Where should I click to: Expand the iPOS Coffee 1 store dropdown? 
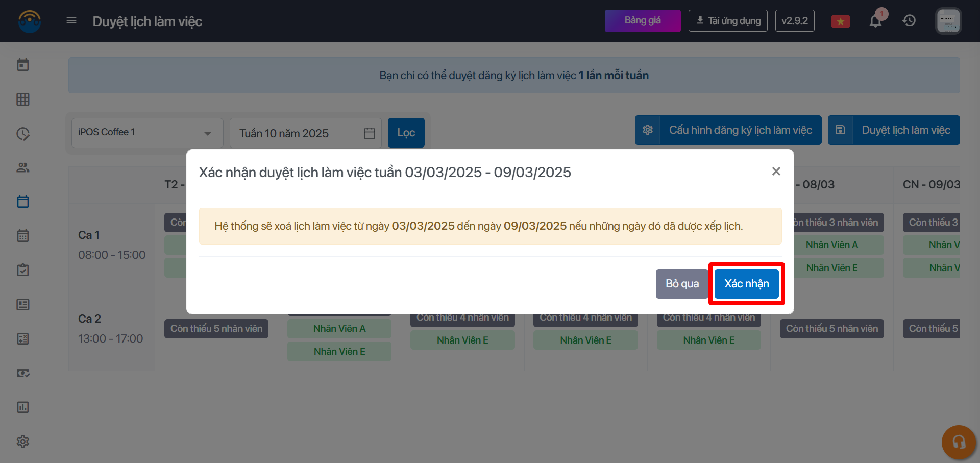[x=147, y=133]
